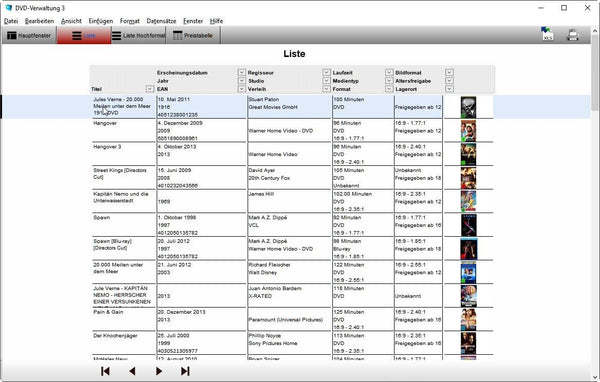Go to previous record arrow
600x382 pixels.
pos(132,371)
